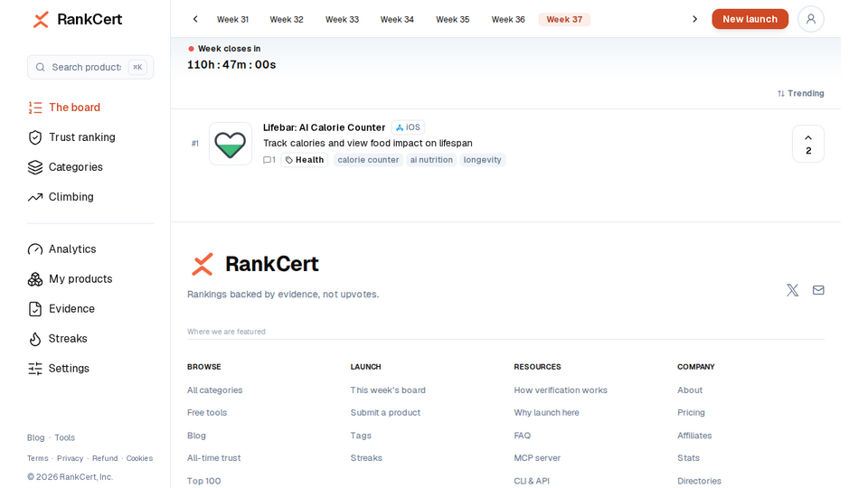Open the All-time trust footer link
The image size is (868, 488).
pyautogui.click(x=213, y=458)
